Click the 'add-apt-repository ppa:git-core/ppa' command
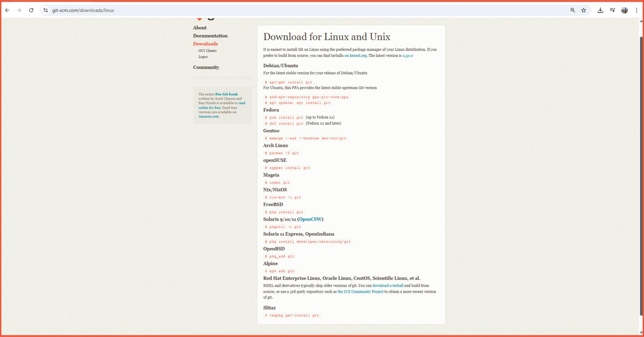This screenshot has width=644, height=337. coord(306,97)
